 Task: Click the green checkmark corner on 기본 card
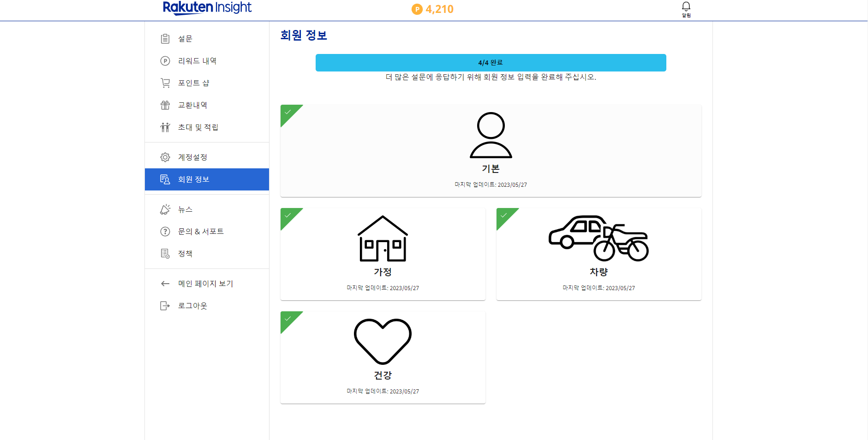click(288, 112)
